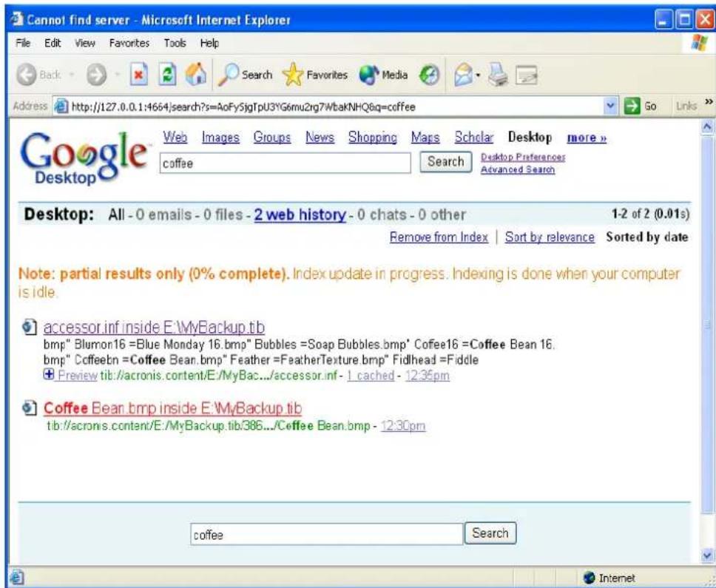Image resolution: width=716 pixels, height=588 pixels.
Task: Expand the Preview plus icon
Action: (48, 375)
